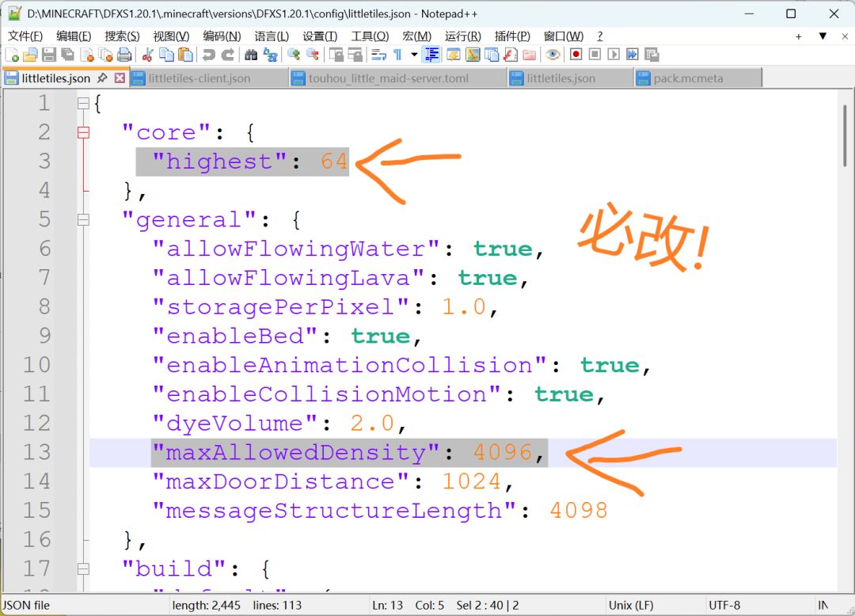The image size is (855, 616).
Task: Collapse the "build" block fold marker
Action: 83,569
